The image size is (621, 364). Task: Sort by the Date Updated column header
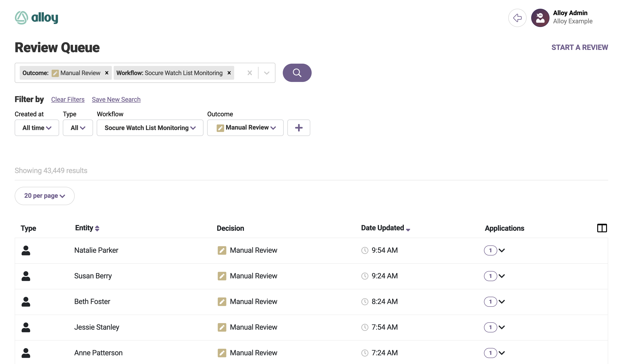385,228
